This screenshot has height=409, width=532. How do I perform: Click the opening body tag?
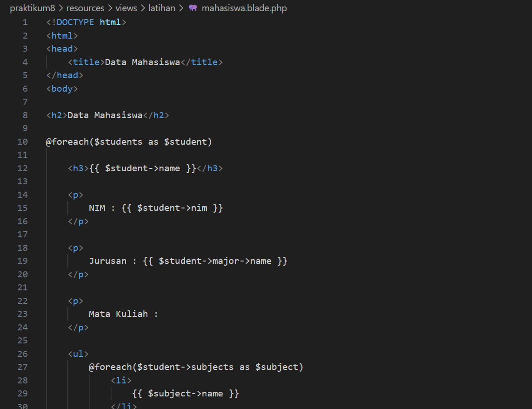click(62, 88)
